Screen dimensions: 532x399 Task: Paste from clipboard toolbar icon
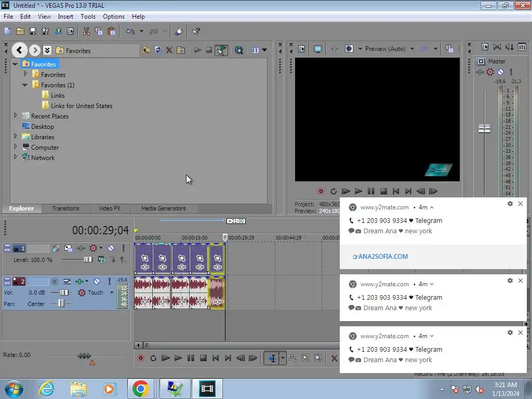pos(111,32)
